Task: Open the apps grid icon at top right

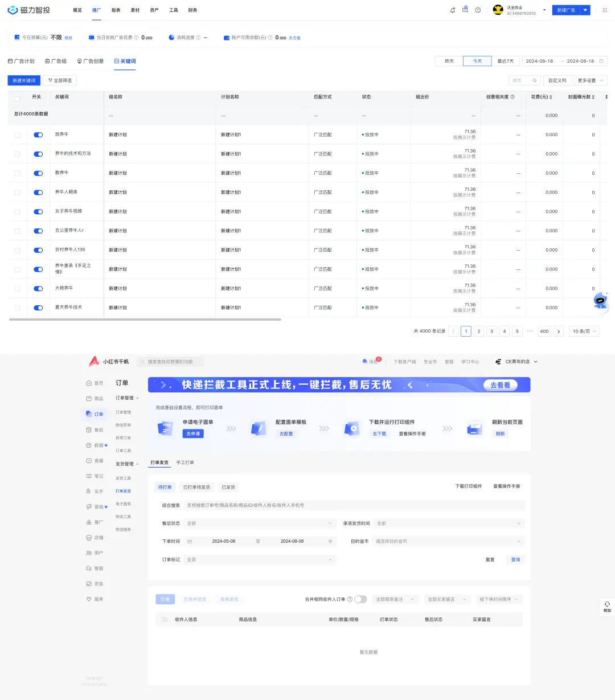Action: pos(604,10)
